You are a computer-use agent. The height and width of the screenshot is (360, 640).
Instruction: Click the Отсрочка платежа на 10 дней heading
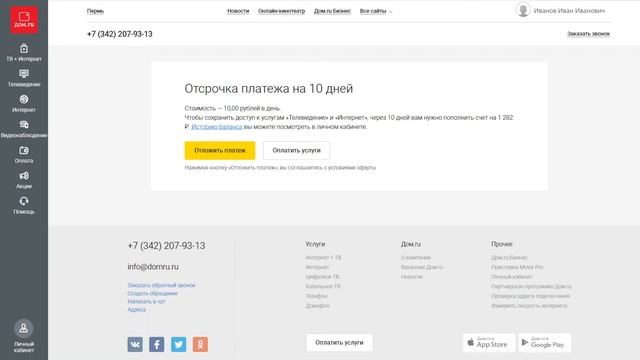269,89
